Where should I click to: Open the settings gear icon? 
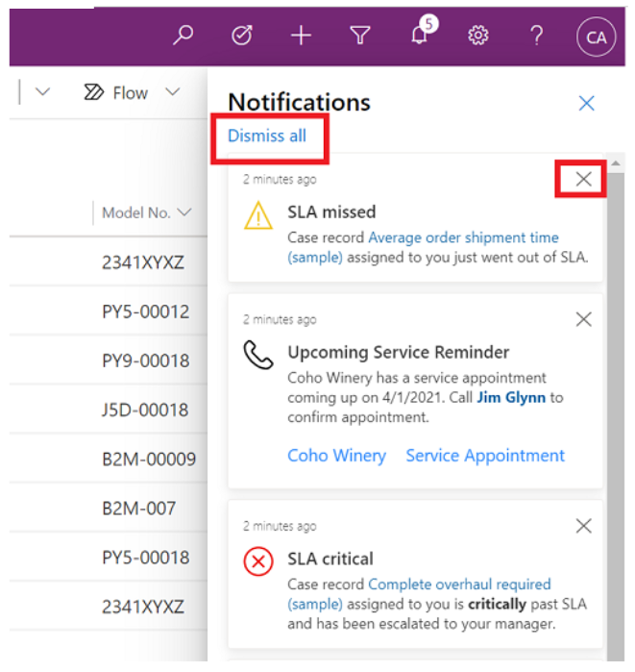click(477, 36)
